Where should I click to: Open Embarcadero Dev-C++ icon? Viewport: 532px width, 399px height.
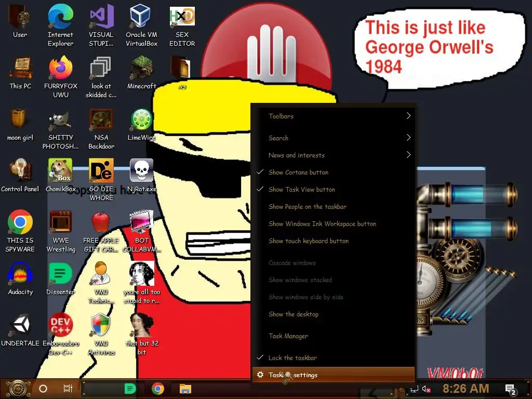click(61, 334)
